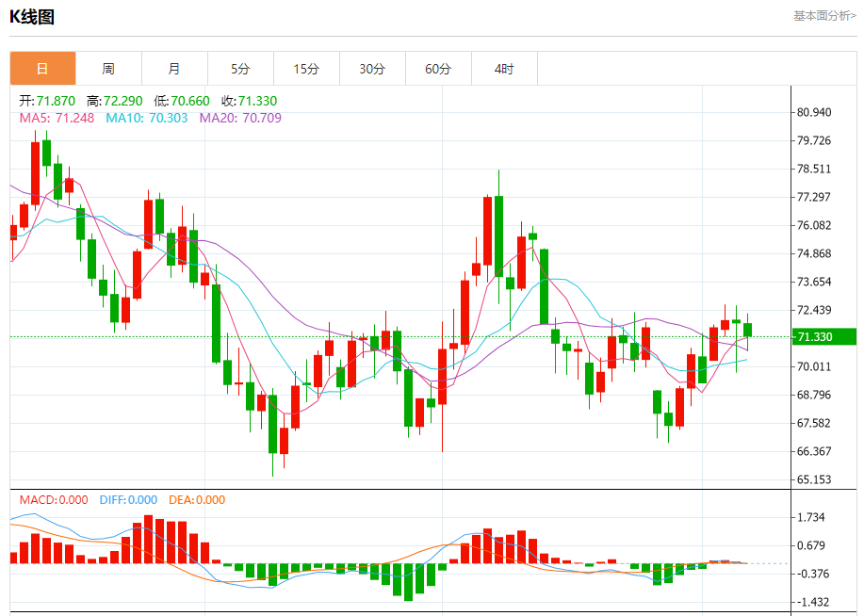The image size is (864, 616).
Task: Click the K线图 panel title
Action: pyautogui.click(x=32, y=17)
